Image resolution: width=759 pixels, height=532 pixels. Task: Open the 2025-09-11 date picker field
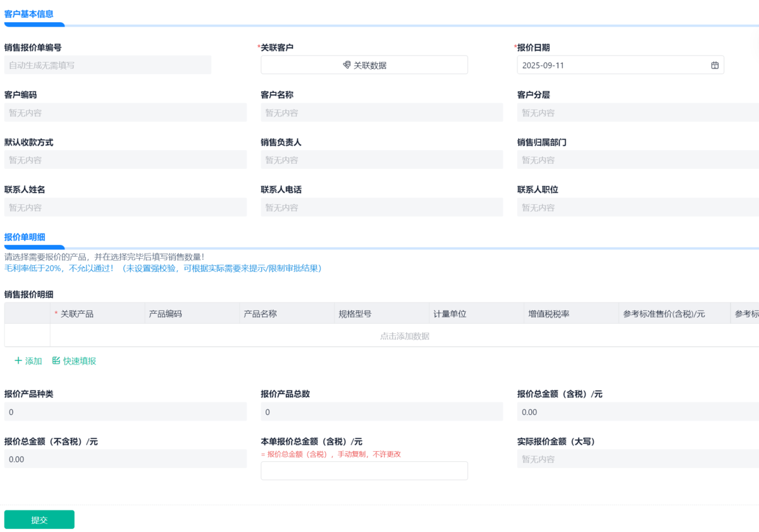(614, 65)
